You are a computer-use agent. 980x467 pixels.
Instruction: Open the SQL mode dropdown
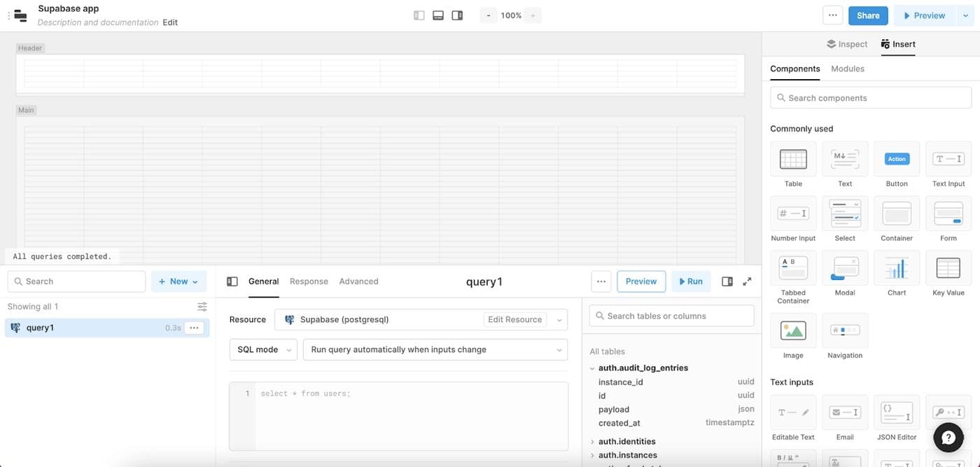click(263, 349)
